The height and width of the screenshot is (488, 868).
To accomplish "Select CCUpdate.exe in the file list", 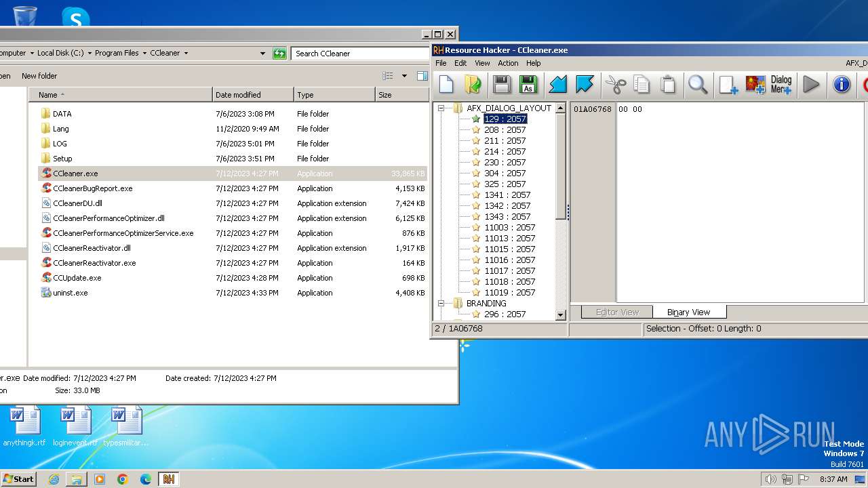I will [x=77, y=278].
